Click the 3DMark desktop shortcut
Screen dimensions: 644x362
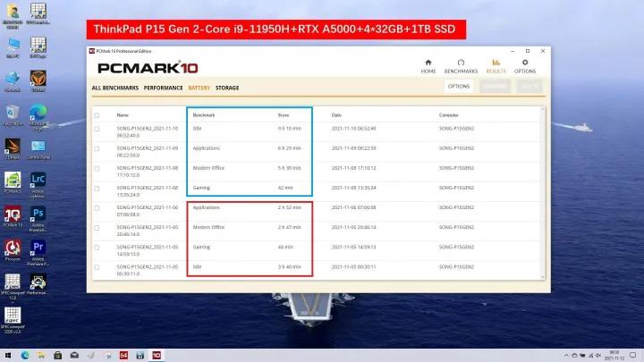pyautogui.click(x=13, y=148)
